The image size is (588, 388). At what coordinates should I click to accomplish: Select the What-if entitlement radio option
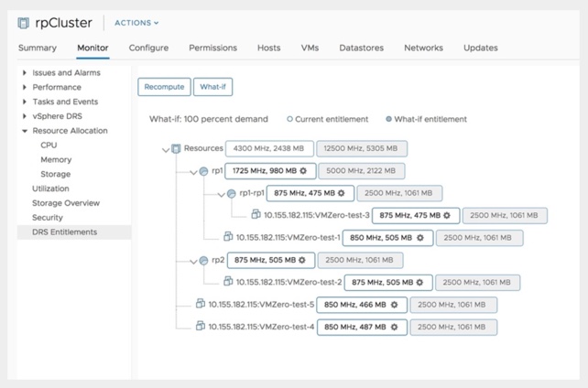coord(389,119)
